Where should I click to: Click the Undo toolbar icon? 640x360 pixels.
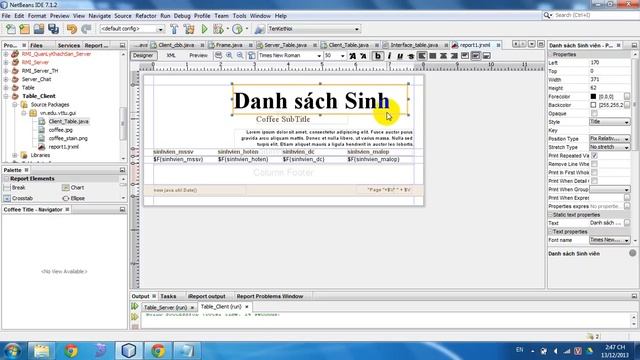72,29
